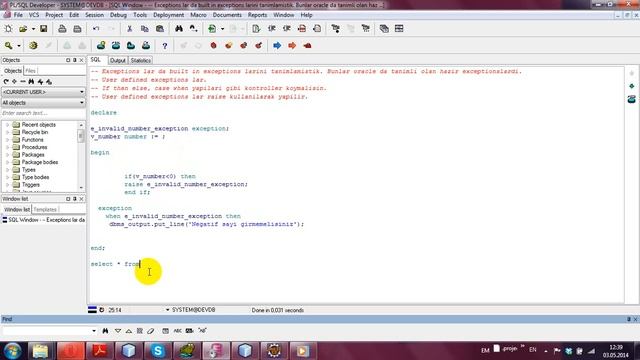
Task: Switch to the Templates tab
Action: coord(45,209)
